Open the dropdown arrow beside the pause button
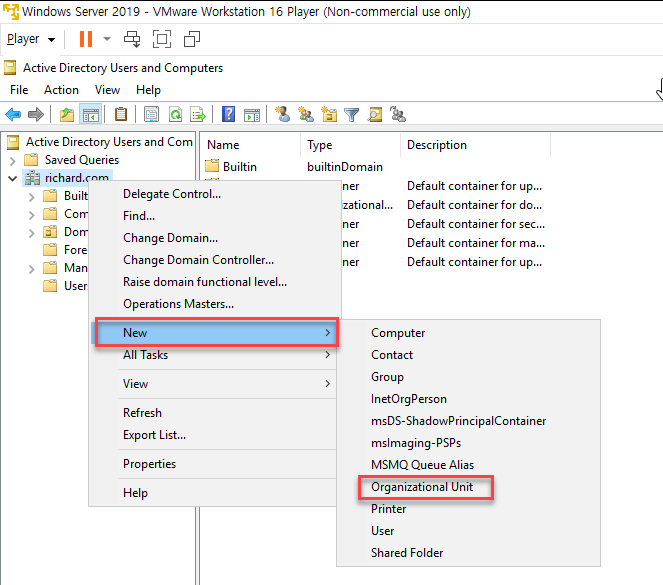Viewport: 663px width, 585px height. 107,39
